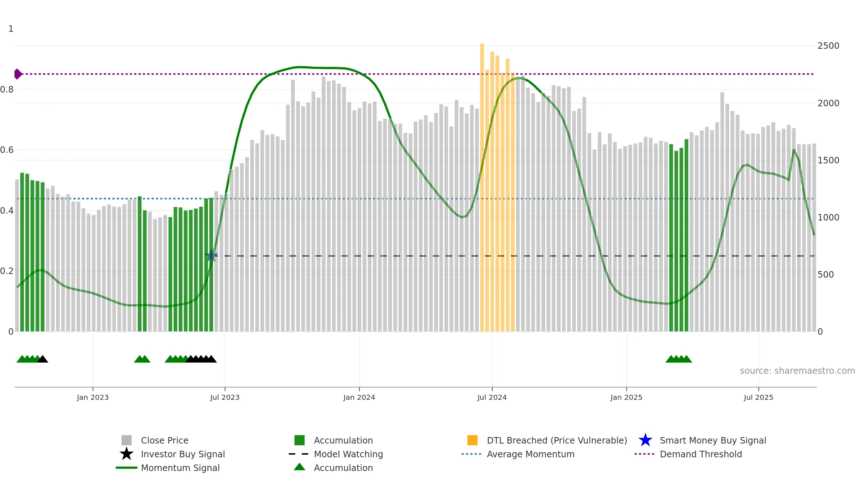Image resolution: width=868 pixels, height=488 pixels.
Task: Click the tallest orange DTL Breached bar
Action: click(x=482, y=187)
